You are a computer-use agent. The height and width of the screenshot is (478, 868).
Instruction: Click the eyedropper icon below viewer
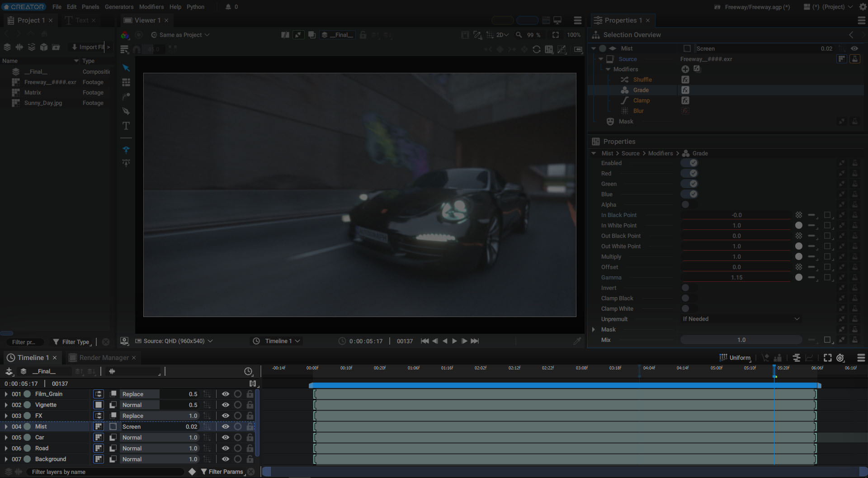577,341
